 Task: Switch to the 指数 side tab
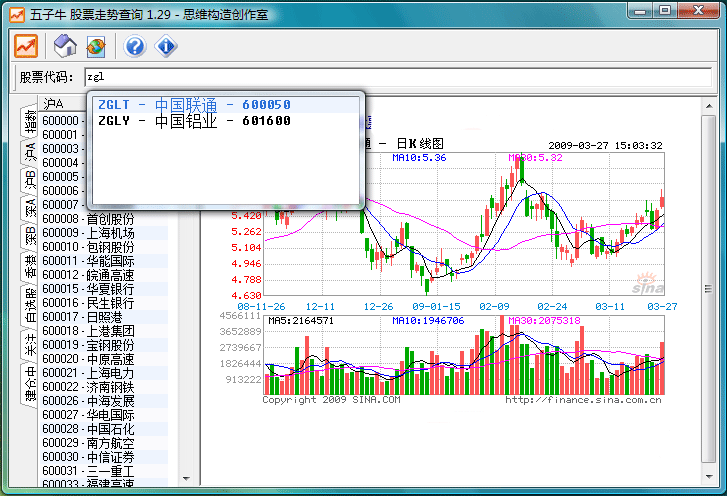click(30, 121)
